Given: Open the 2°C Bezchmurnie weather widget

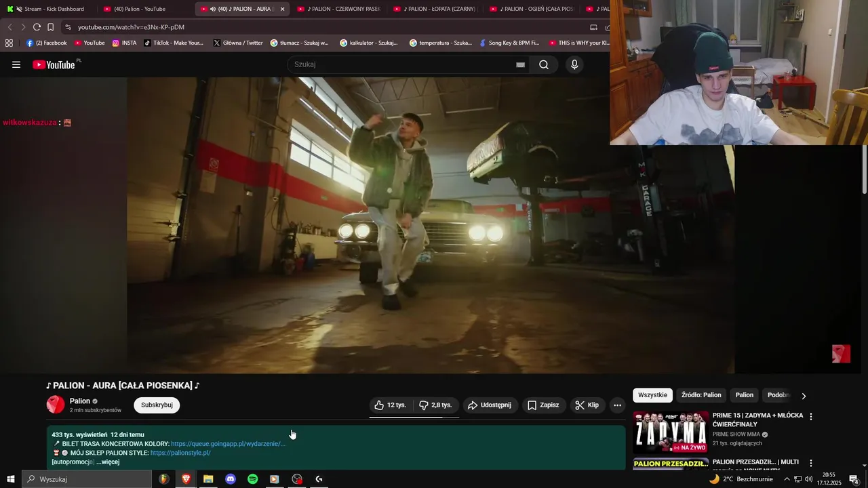Looking at the screenshot, I should tap(741, 479).
